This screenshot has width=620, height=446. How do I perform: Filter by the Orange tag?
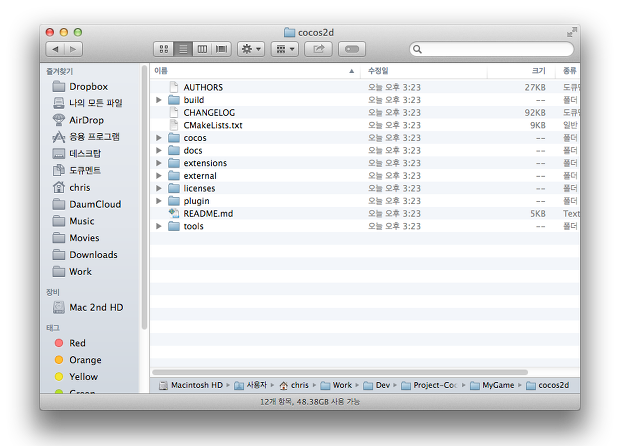[78, 360]
